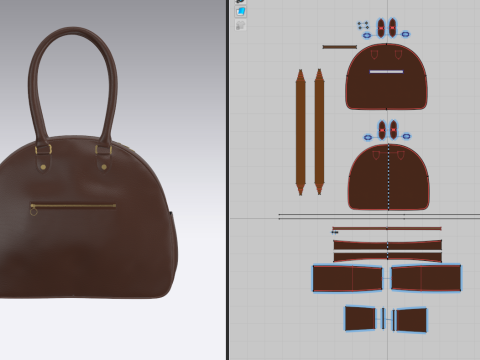Viewport: 480px width, 360px height.
Task: Select the lower dome panel with dashed centerline
Action: pyautogui.click(x=389, y=177)
